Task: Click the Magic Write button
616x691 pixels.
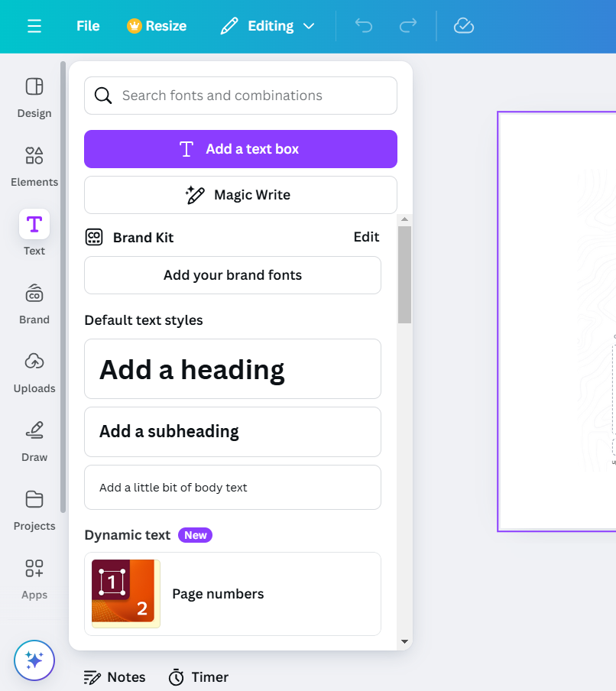Action: tap(241, 195)
